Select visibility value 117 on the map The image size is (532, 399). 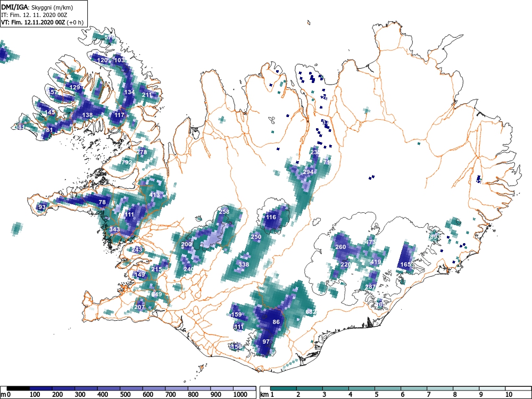119,115
